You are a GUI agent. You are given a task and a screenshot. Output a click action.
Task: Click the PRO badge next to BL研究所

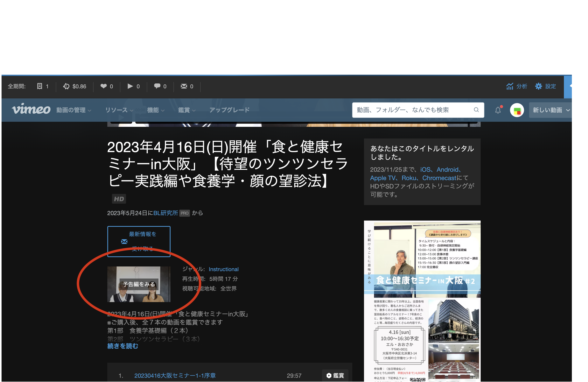click(185, 213)
